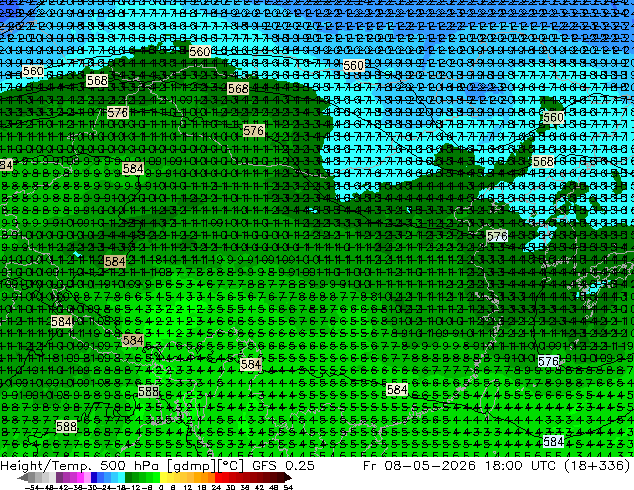Screen dimensions: 634x490
Task: Click the GFS 0.25 model label
Action: (x=283, y=465)
